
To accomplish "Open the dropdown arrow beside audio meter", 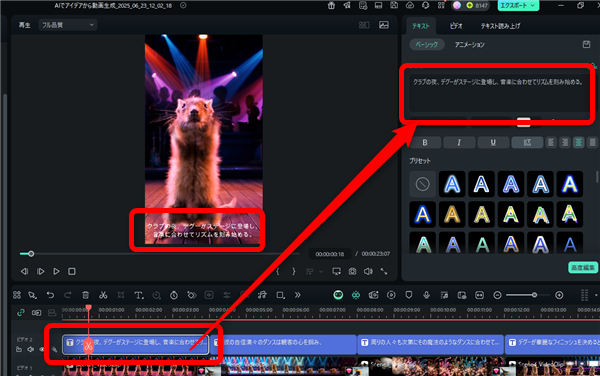I will coord(596,295).
